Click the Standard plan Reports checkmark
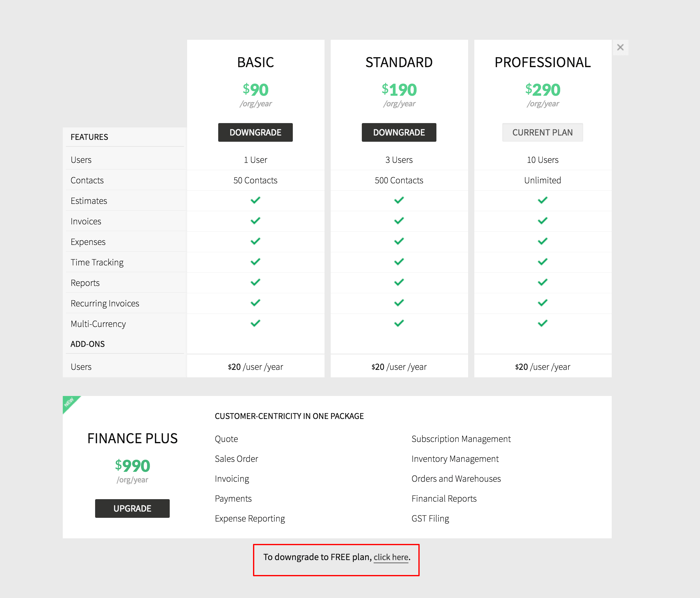The image size is (700, 598). (399, 283)
